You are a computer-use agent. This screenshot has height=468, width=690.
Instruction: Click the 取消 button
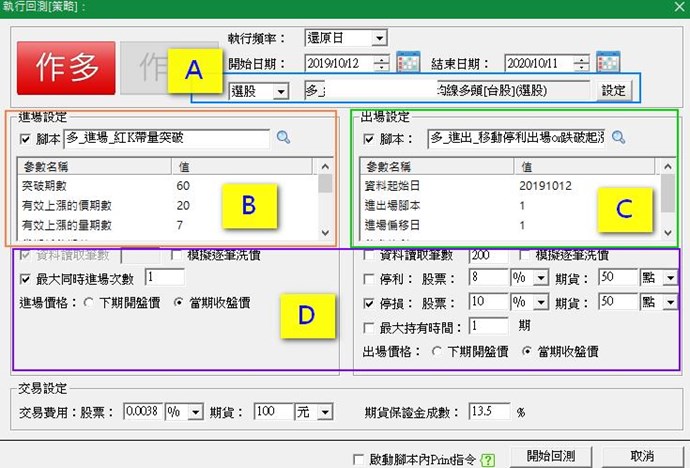pos(642,456)
